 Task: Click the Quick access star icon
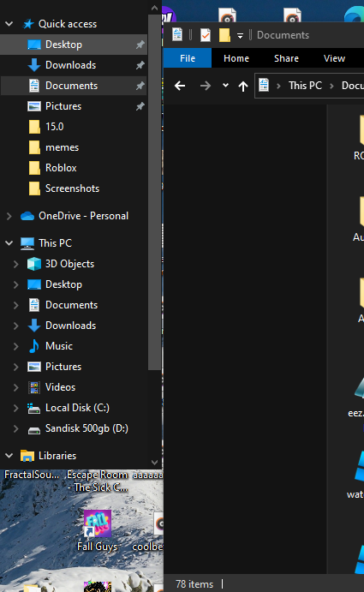pyautogui.click(x=28, y=24)
